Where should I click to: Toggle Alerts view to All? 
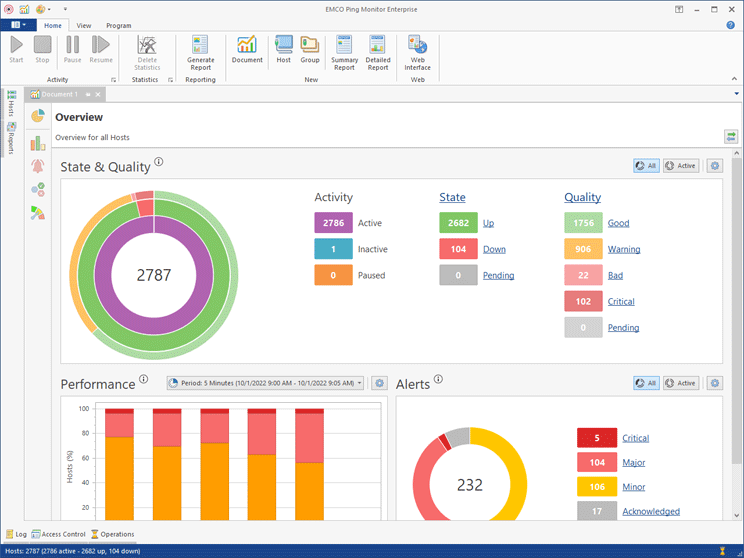coord(646,383)
